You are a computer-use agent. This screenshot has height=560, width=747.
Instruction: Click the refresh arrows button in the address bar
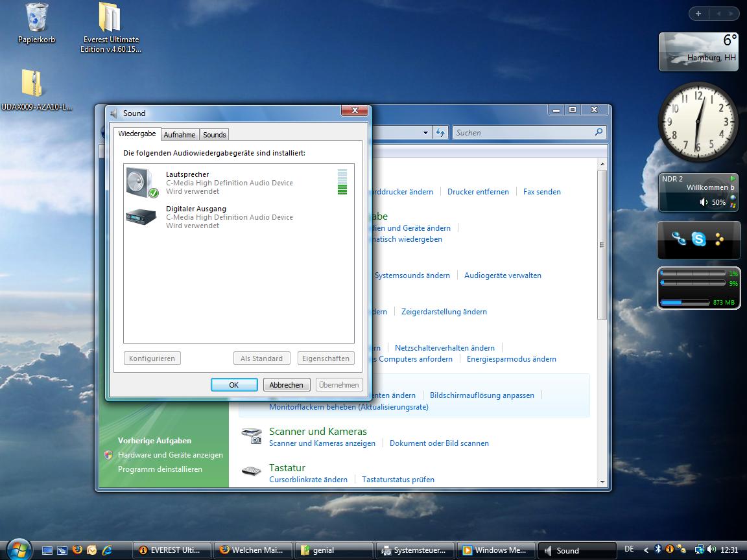click(440, 132)
